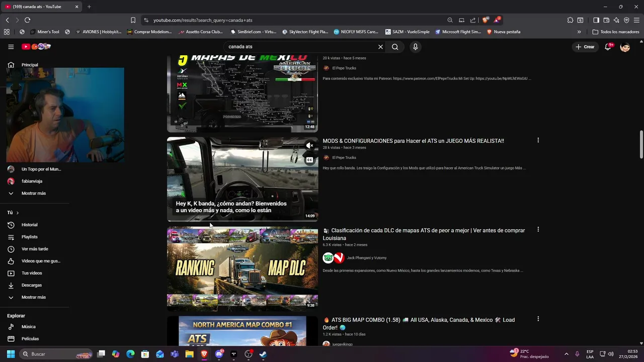Open a new browser tab

click(89, 7)
